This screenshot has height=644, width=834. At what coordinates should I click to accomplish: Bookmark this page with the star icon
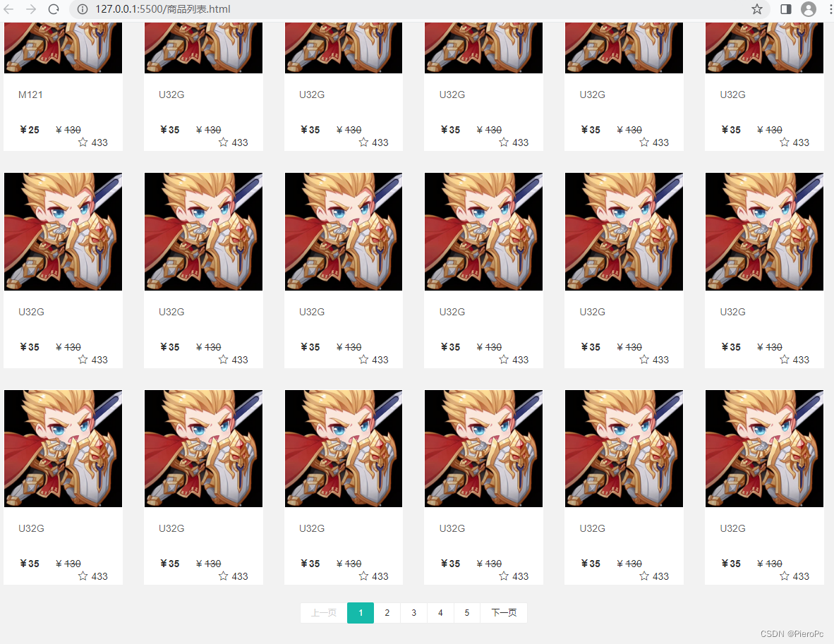tap(757, 9)
